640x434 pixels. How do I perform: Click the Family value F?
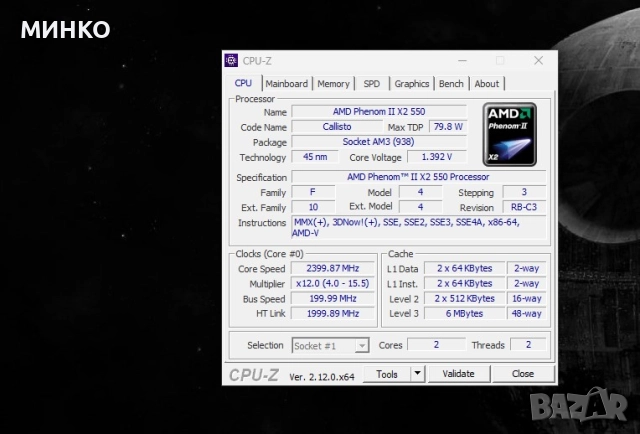coord(313,192)
